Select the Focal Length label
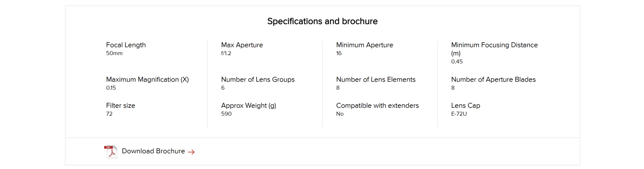644x169 pixels. [126, 45]
